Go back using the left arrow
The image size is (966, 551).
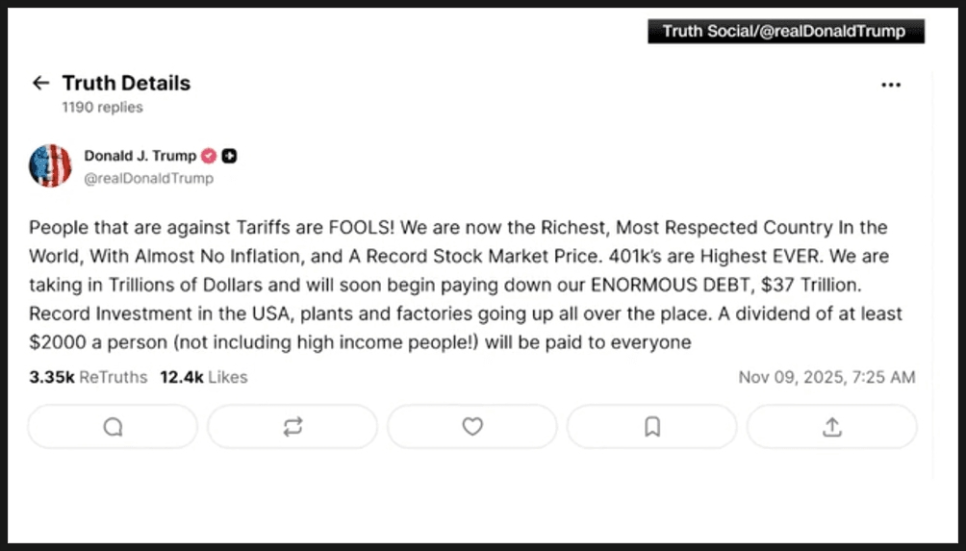(41, 83)
